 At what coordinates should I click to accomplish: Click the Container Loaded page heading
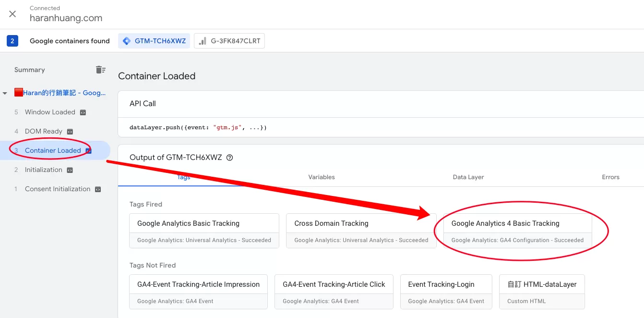pyautogui.click(x=157, y=76)
